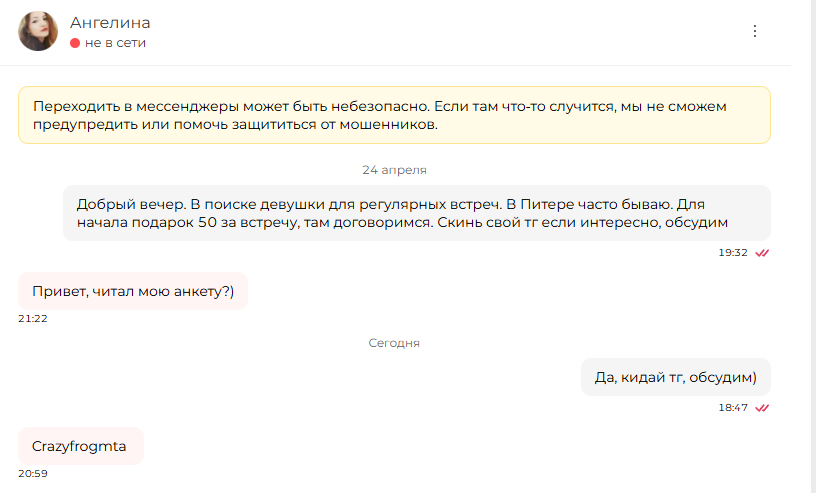Click the yellow messenger safety warning banner

394,115
